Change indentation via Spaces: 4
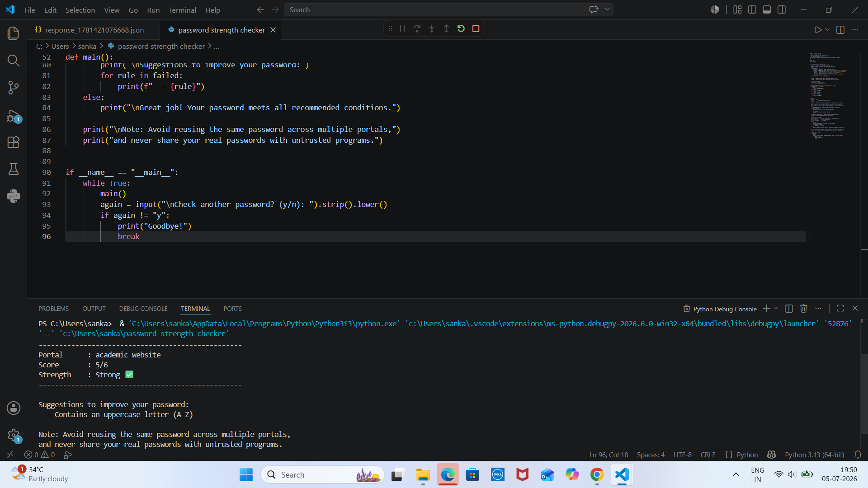Screen dimensions: 868x488 651,455
